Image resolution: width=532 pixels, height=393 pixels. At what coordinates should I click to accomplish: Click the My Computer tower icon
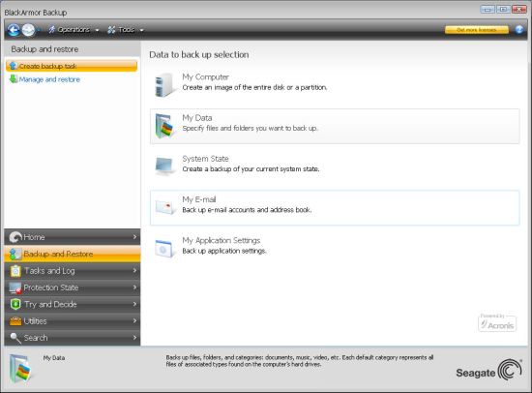(164, 85)
